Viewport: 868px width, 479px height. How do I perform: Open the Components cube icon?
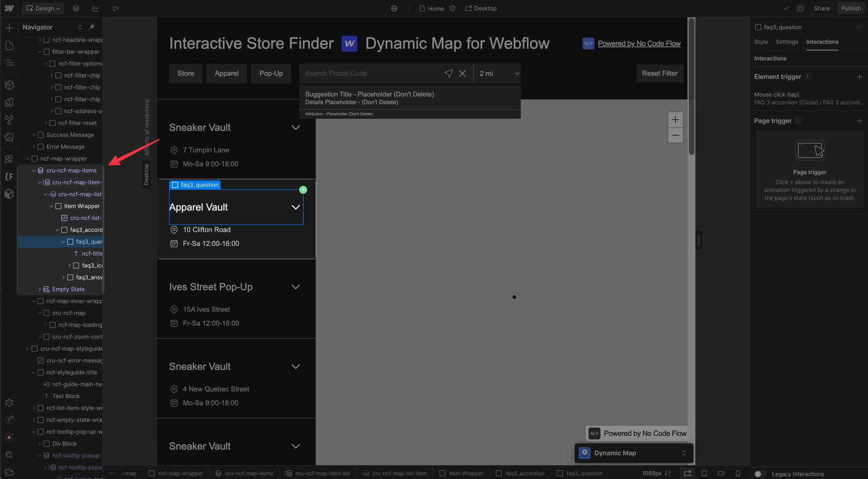[9, 85]
